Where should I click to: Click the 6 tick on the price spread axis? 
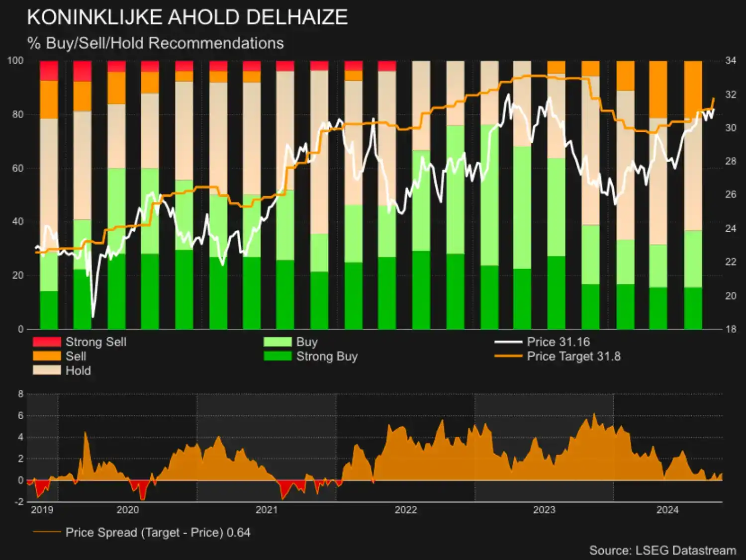tap(21, 415)
